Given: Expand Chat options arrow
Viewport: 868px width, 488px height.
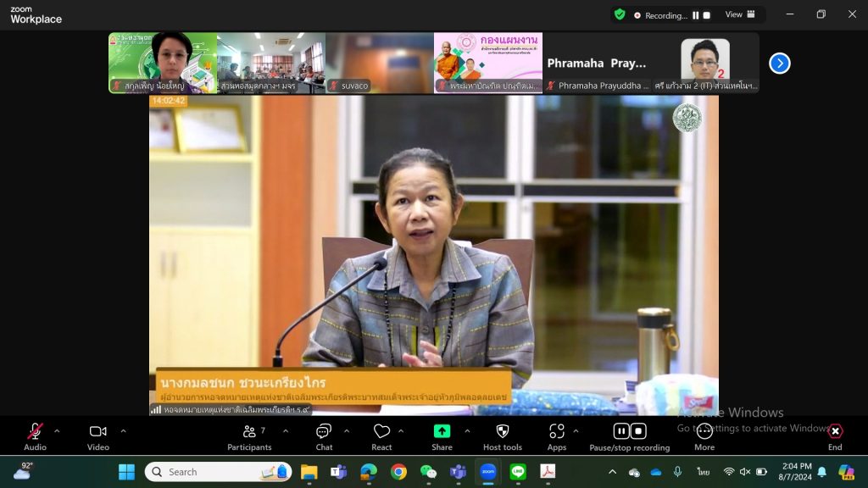Looking at the screenshot, I should coord(347,431).
